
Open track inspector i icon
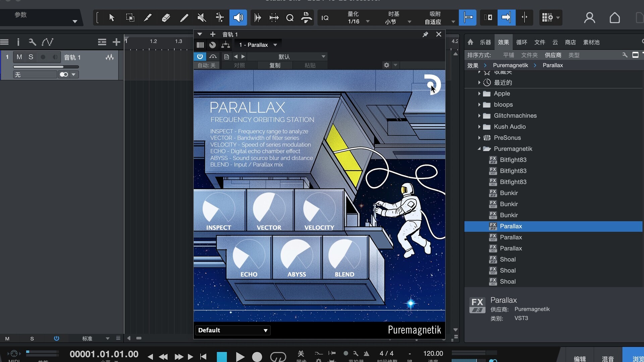[x=18, y=42]
